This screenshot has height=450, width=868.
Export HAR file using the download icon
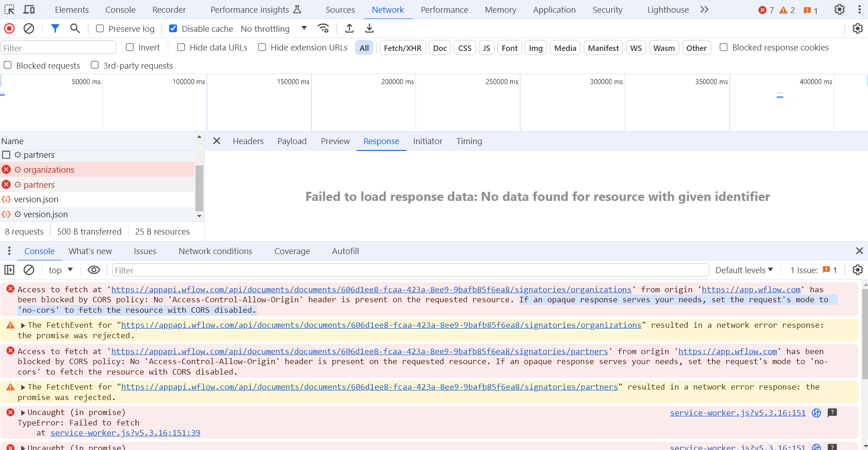click(x=369, y=28)
